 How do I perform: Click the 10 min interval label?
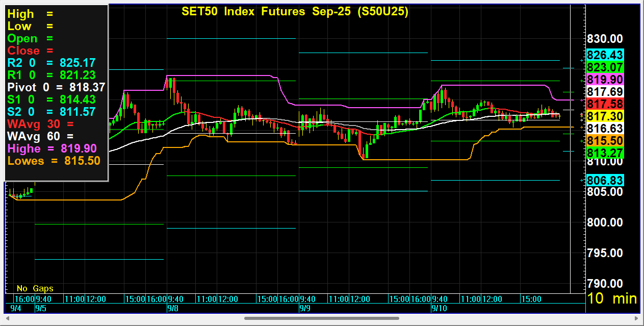click(612, 298)
